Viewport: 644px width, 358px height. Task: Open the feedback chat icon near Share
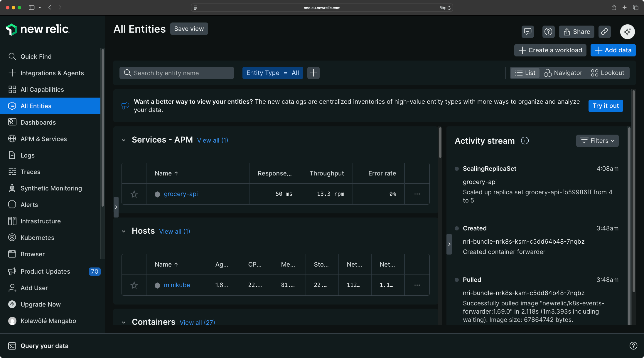point(527,31)
